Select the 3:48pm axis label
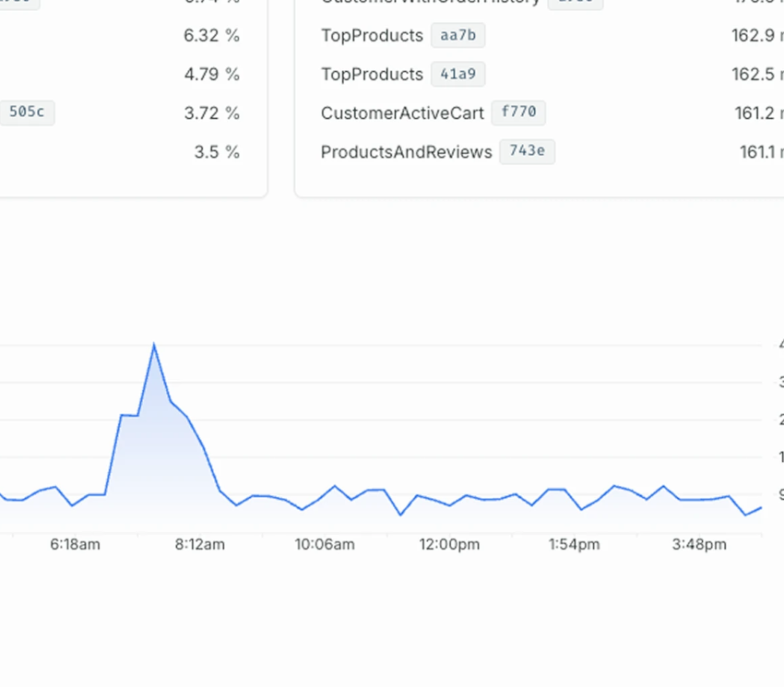The height and width of the screenshot is (687, 784). coord(699,545)
